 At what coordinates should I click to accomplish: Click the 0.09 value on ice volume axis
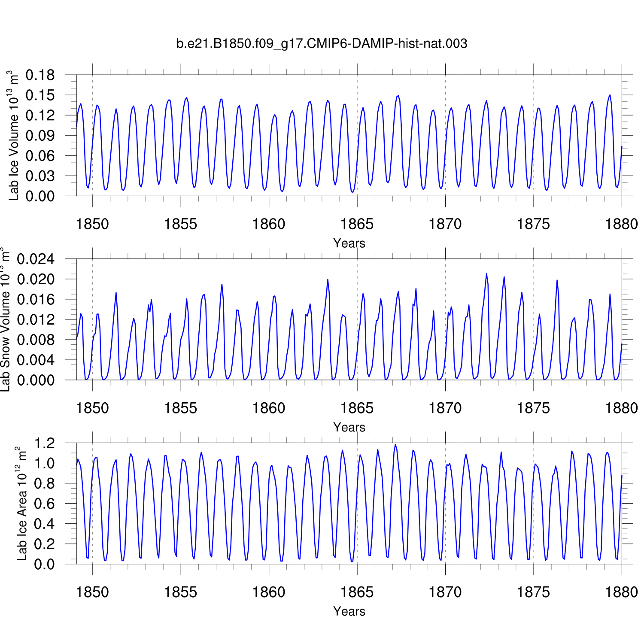[x=40, y=136]
